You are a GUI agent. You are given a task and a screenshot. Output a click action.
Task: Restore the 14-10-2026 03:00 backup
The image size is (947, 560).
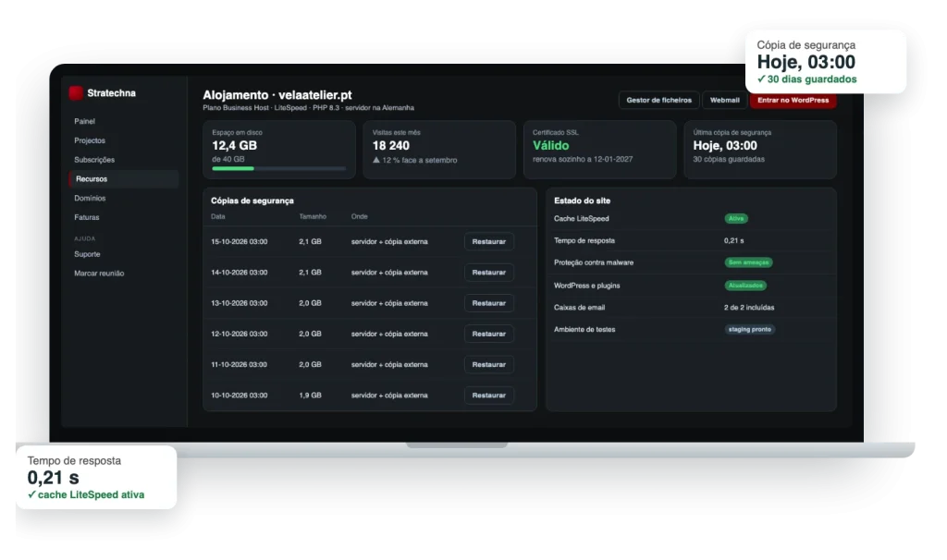point(488,273)
